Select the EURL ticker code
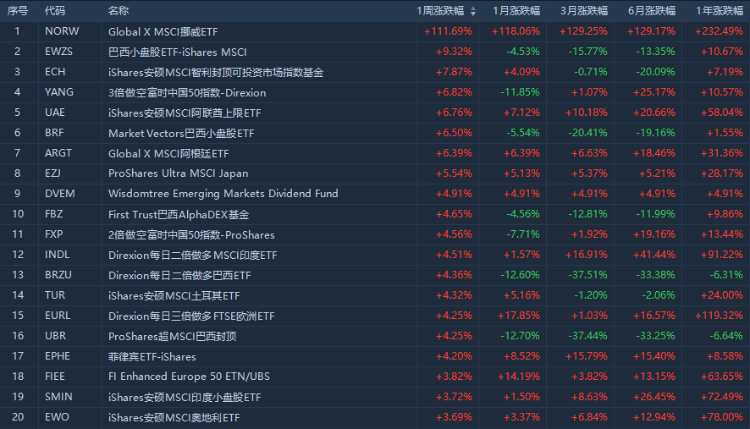750x429 pixels. (x=58, y=316)
